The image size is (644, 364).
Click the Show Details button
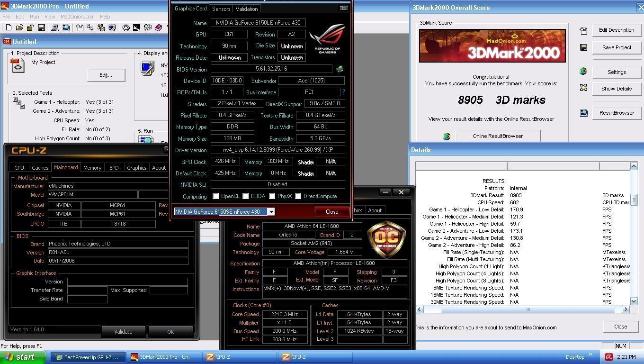point(617,89)
